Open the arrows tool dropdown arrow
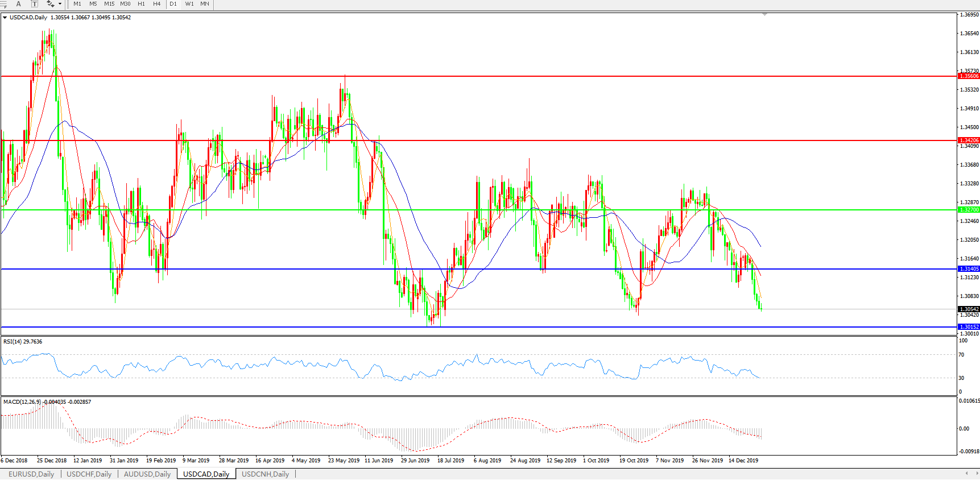The height and width of the screenshot is (480, 980). [60, 4]
